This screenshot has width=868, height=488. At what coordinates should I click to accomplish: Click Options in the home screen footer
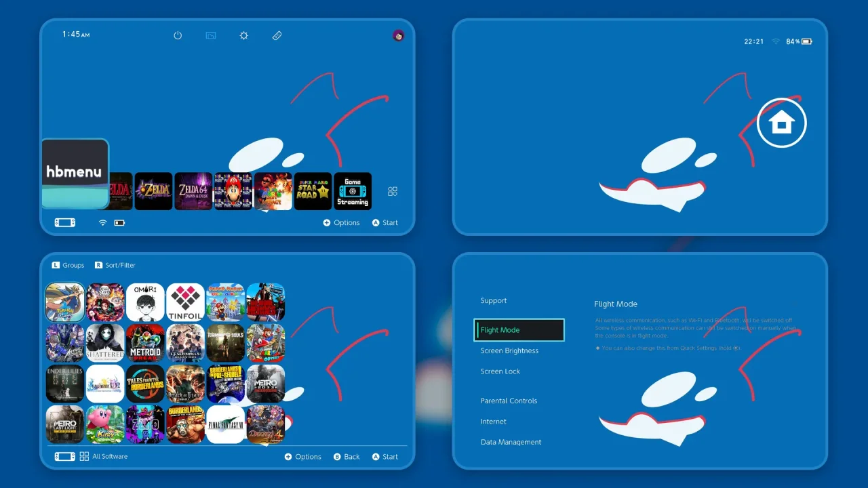click(x=341, y=222)
